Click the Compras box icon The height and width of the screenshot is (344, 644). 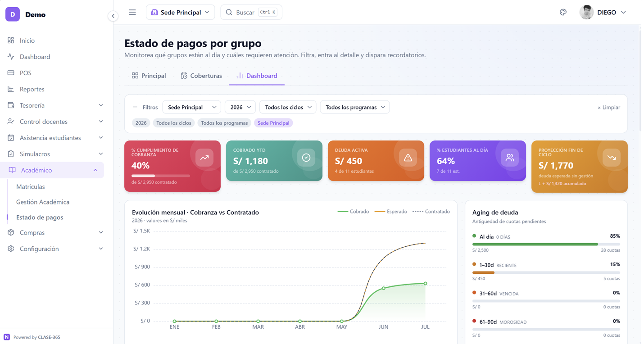(x=11, y=233)
